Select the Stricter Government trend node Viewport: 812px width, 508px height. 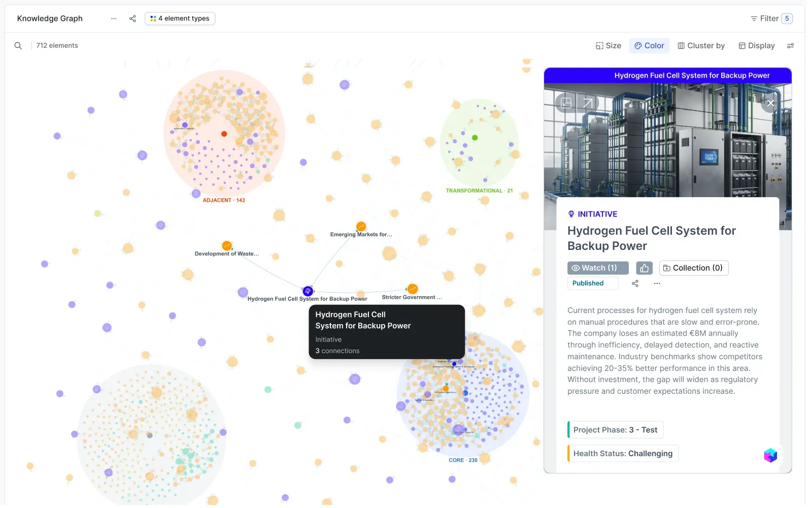[x=413, y=289]
